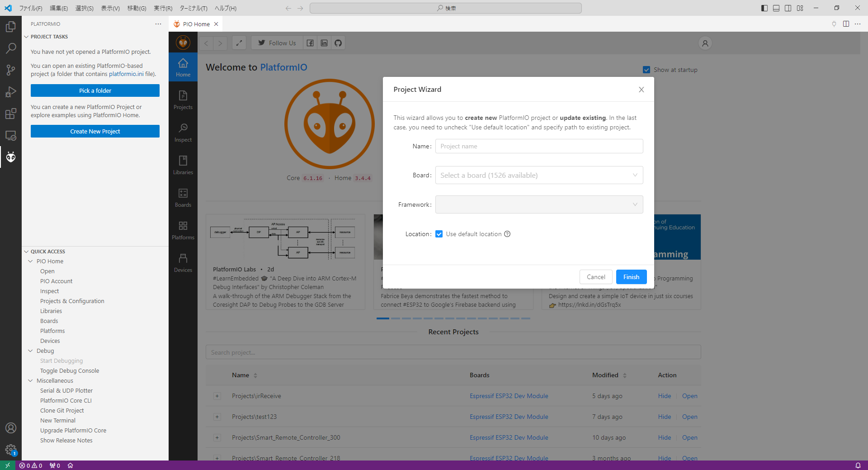
Task: Collapse the Miscellaneous tree section
Action: (30, 381)
